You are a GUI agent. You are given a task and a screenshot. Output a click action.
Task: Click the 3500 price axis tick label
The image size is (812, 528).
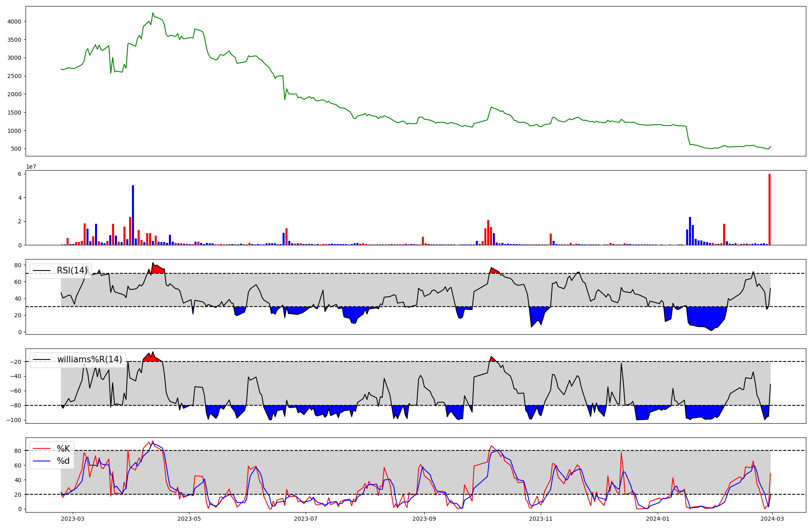coord(15,40)
